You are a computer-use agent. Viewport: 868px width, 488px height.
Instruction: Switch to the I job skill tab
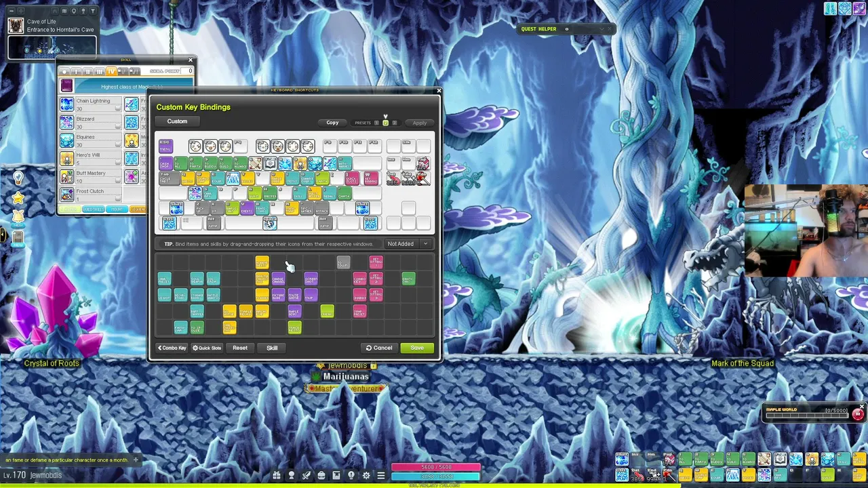76,71
